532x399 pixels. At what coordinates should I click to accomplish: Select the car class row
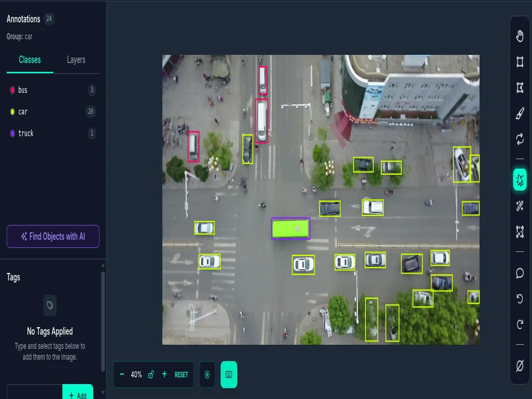pos(53,112)
